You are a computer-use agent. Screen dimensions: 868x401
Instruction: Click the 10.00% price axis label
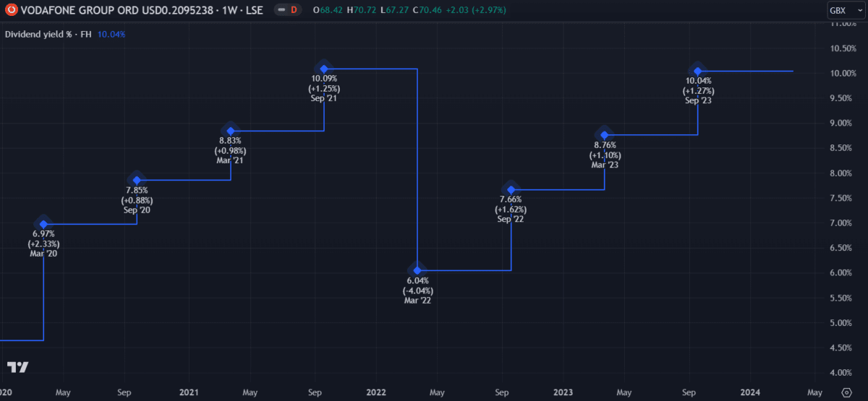[x=843, y=74]
